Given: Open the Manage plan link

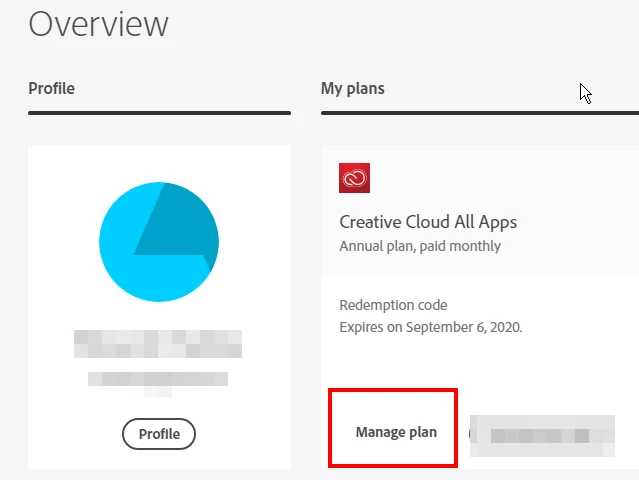Looking at the screenshot, I should click(396, 432).
